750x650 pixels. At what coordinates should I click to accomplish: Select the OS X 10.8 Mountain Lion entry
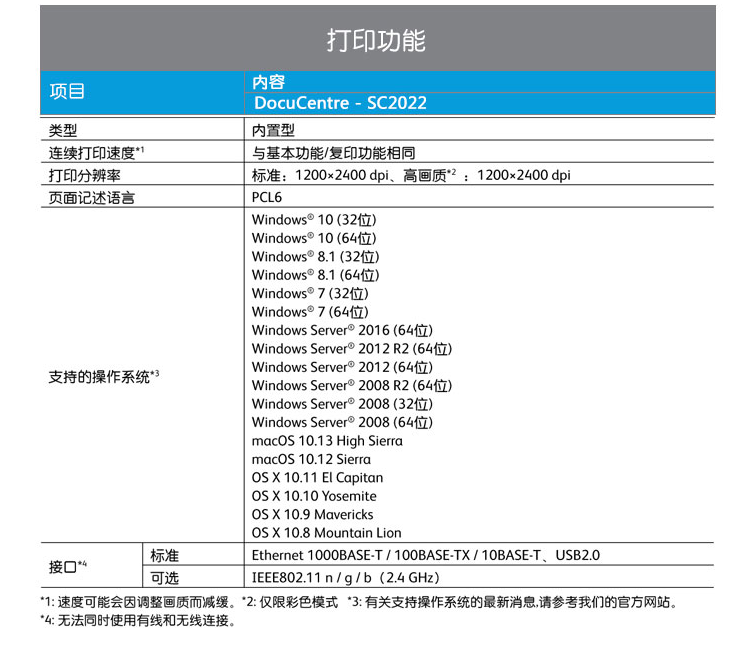327,533
